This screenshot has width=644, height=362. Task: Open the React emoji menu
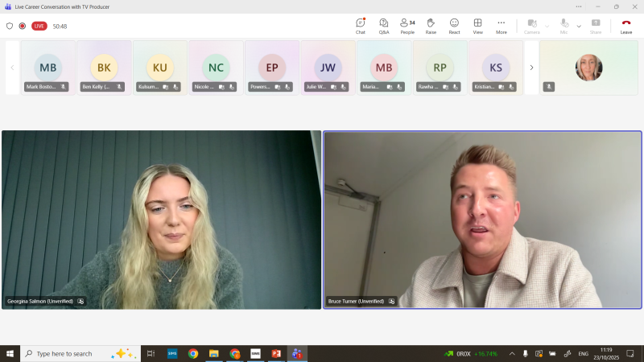[x=454, y=26]
